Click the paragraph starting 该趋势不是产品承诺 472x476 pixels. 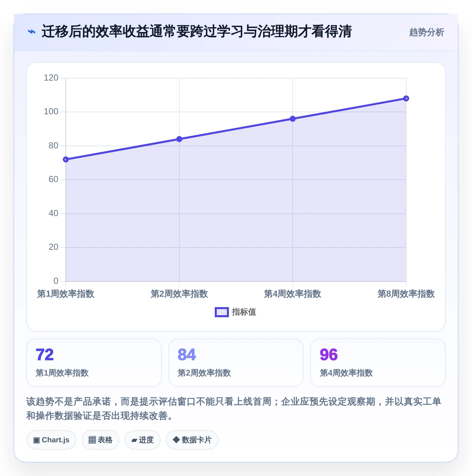tap(234, 409)
